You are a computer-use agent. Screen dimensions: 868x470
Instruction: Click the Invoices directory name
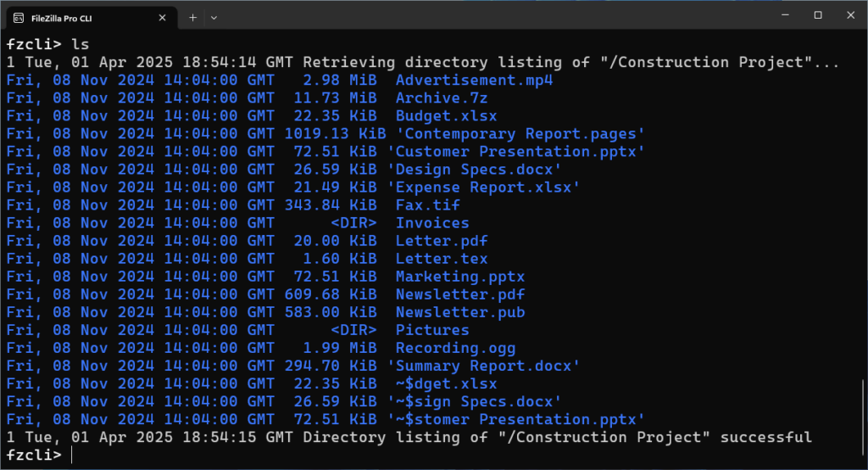tap(432, 223)
